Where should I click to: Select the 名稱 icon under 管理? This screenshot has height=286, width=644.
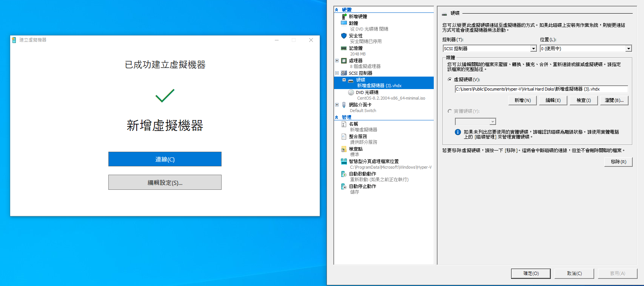[x=344, y=124]
